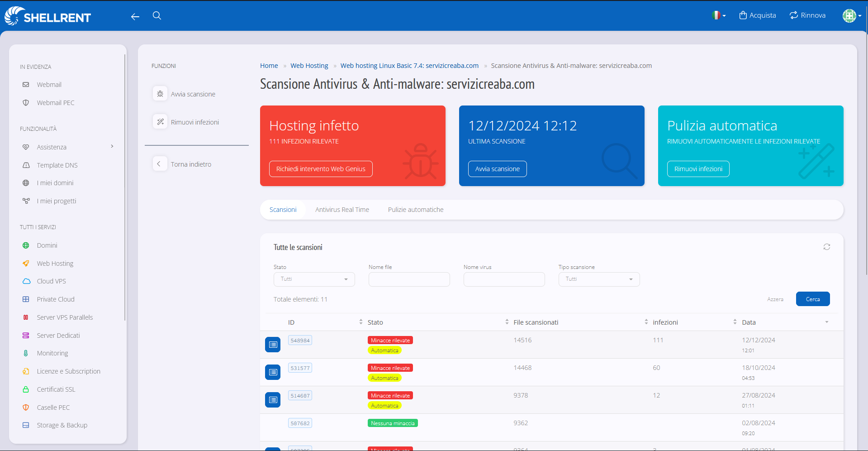Open the Italian flag language selector
Image resolution: width=868 pixels, height=451 pixels.
[x=718, y=15]
